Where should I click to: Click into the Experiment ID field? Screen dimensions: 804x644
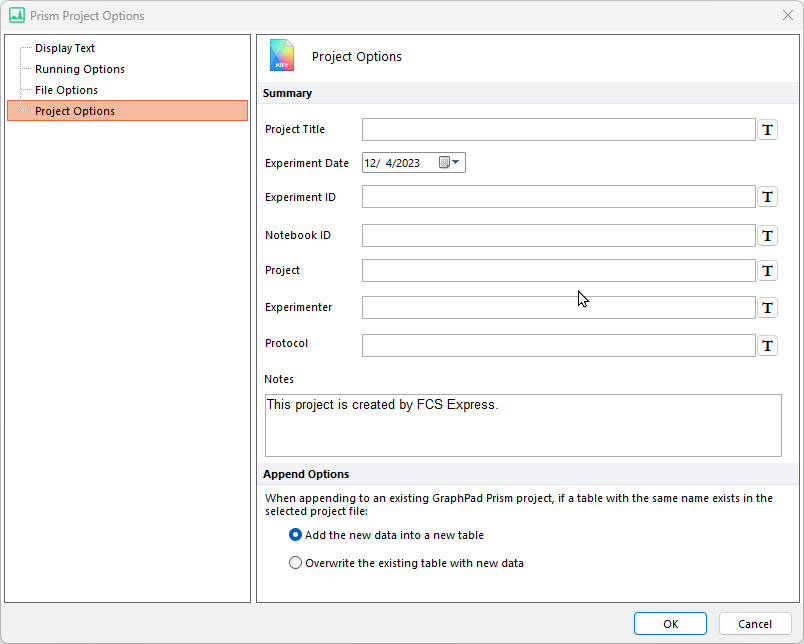pos(558,197)
